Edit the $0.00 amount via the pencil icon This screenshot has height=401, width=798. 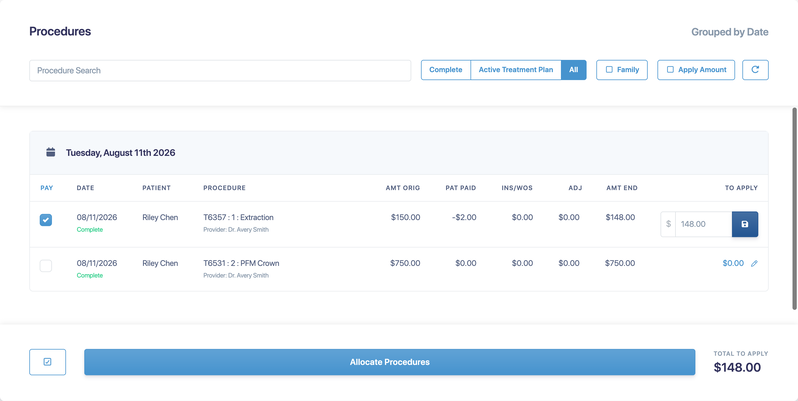coord(754,264)
